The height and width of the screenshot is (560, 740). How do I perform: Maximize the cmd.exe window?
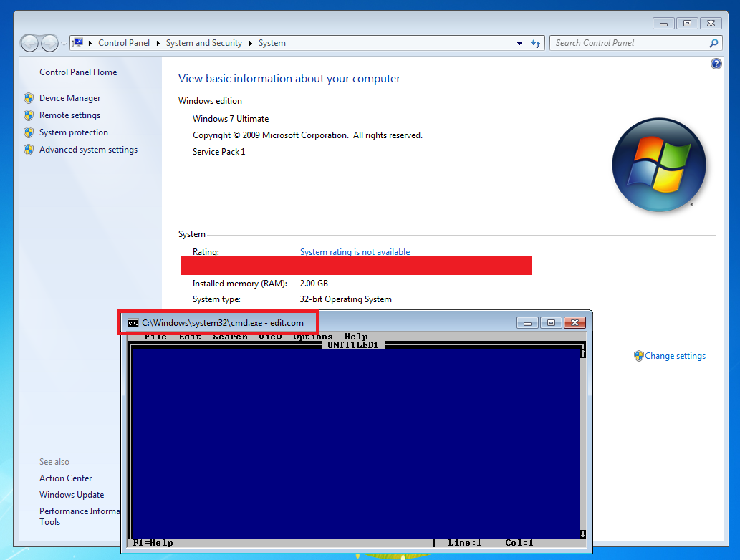[x=551, y=323]
